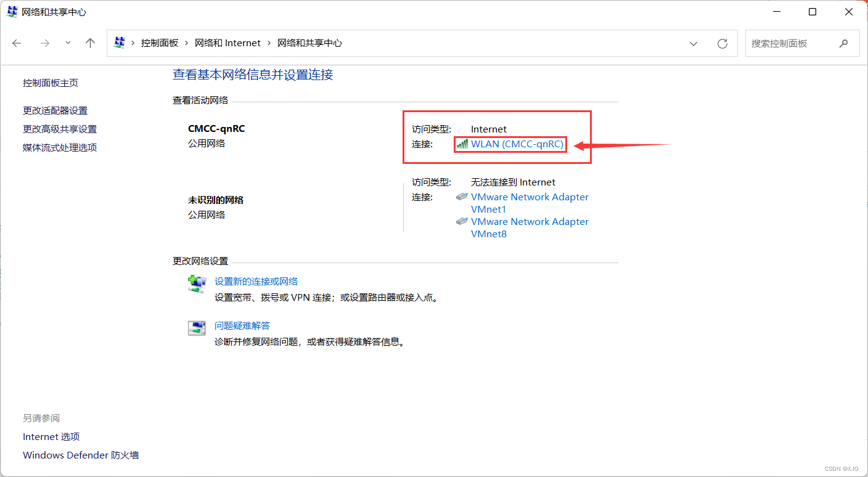Screen dimensions: 868x477
Task: Open 更改高级共享设置
Action: 60,129
